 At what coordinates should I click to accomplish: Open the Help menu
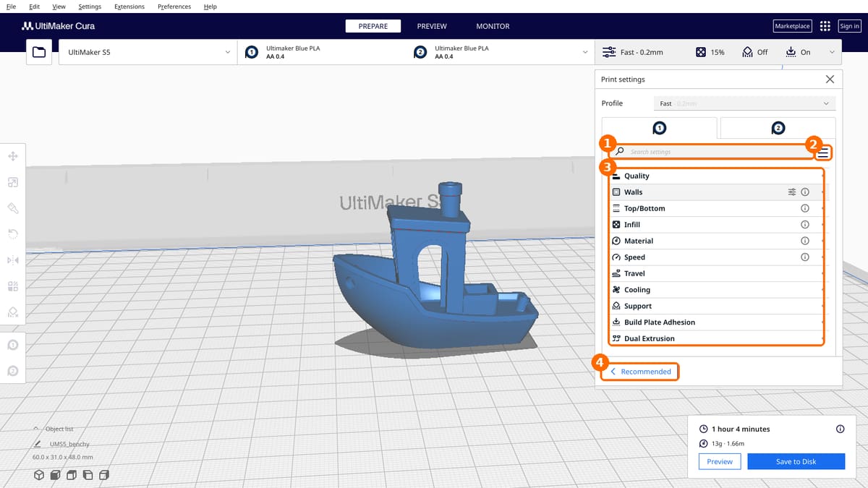(x=210, y=7)
